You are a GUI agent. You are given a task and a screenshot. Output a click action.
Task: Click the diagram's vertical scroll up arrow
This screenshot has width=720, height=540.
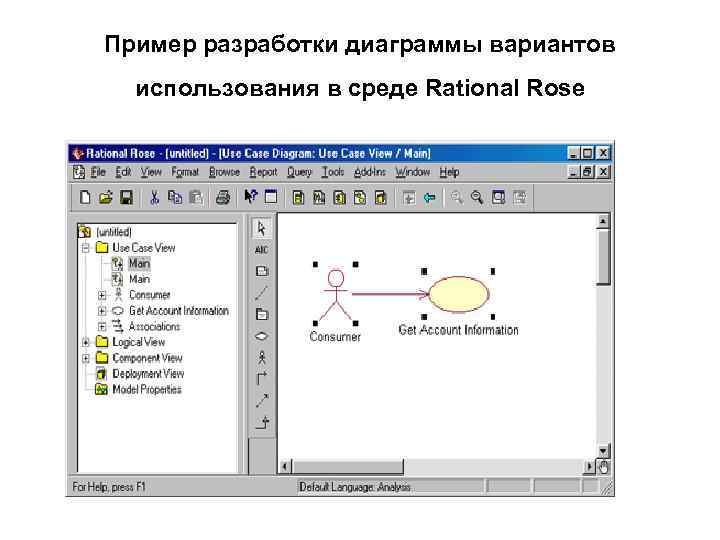pyautogui.click(x=603, y=222)
